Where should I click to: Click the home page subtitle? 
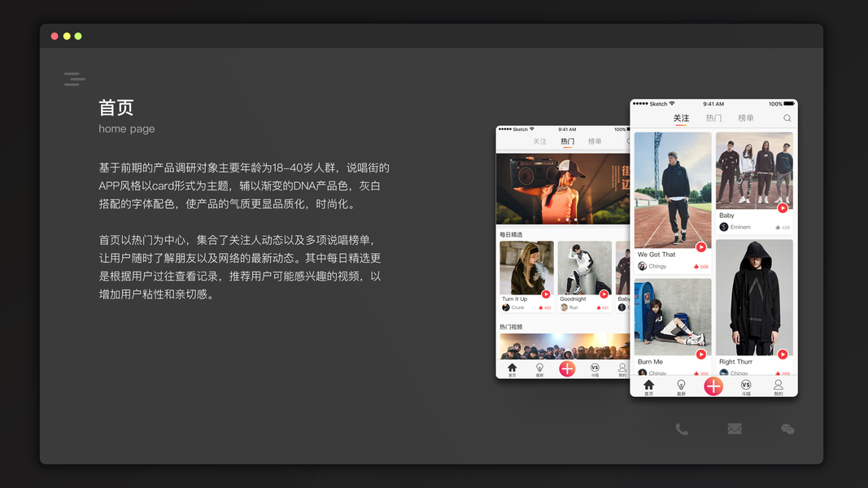pos(127,129)
